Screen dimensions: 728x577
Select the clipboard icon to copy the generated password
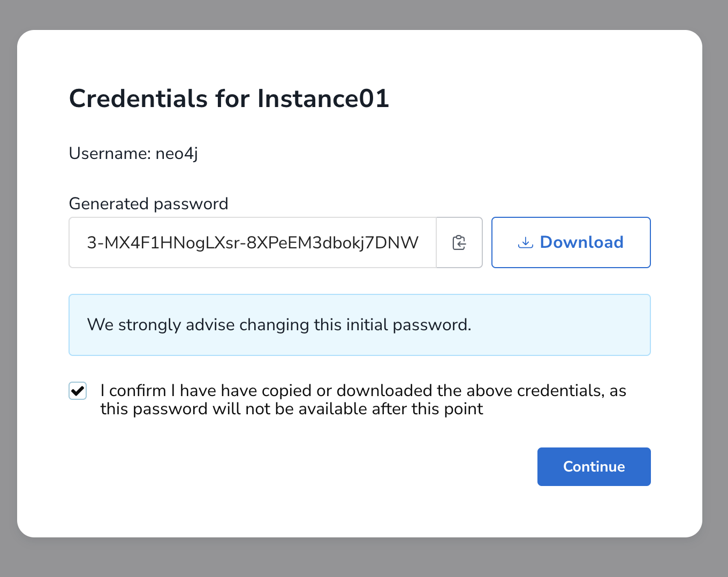(459, 242)
